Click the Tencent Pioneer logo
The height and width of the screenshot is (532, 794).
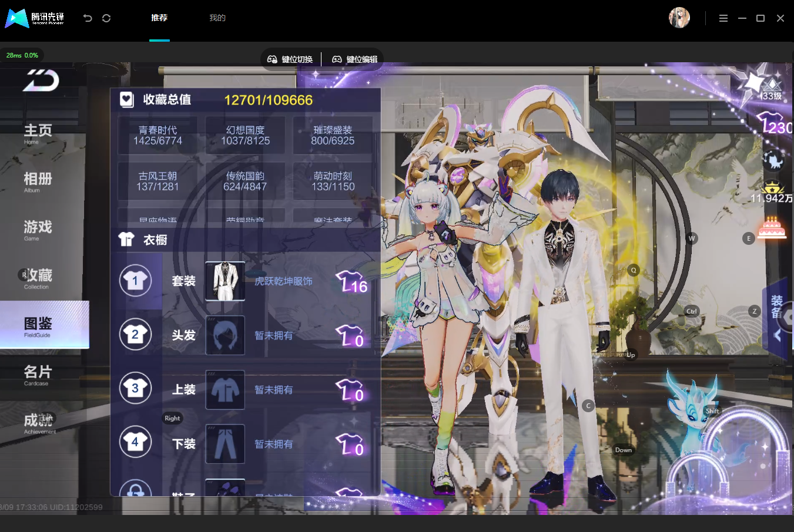click(34, 18)
